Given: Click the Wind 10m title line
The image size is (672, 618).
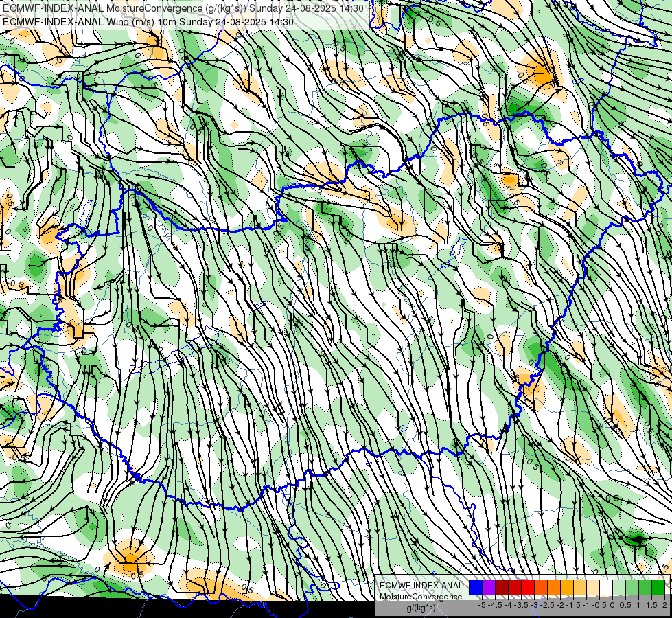Looking at the screenshot, I should click(x=148, y=21).
